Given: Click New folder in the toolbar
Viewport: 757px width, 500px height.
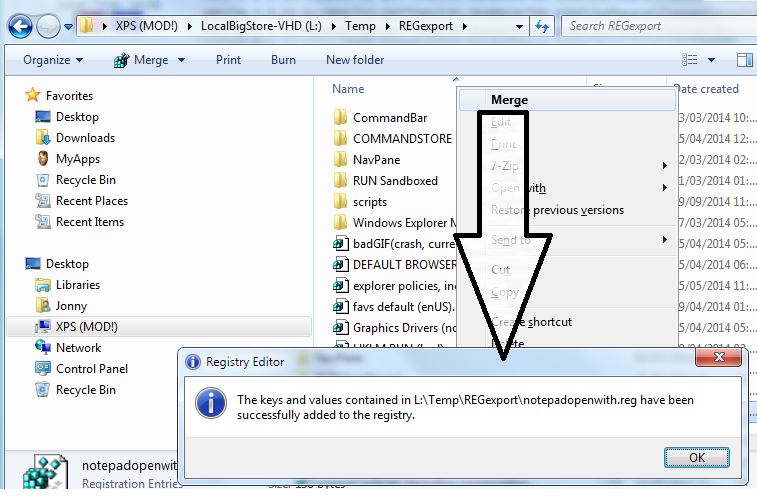Looking at the screenshot, I should coord(355,60).
